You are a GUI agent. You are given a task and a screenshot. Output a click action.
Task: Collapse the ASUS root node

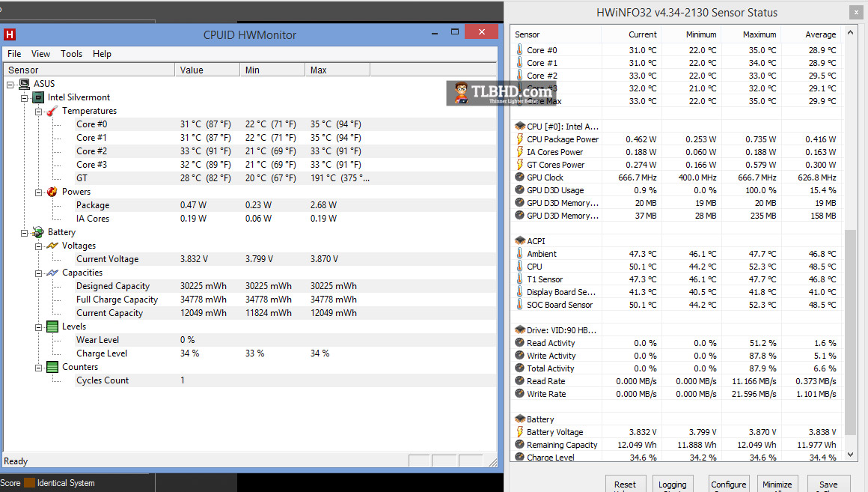10,84
